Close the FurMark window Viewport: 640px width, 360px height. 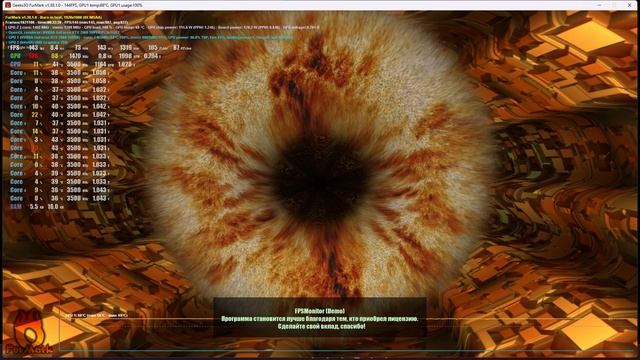(x=629, y=5)
